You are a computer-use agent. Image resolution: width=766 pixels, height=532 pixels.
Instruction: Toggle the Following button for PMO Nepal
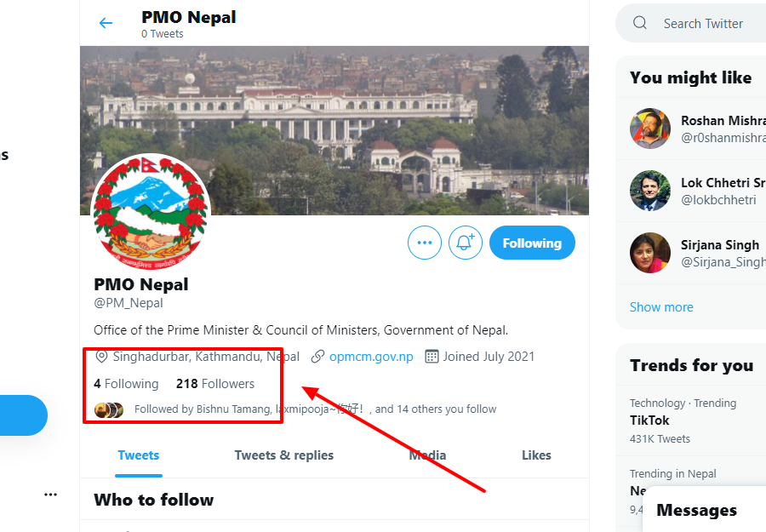(532, 243)
